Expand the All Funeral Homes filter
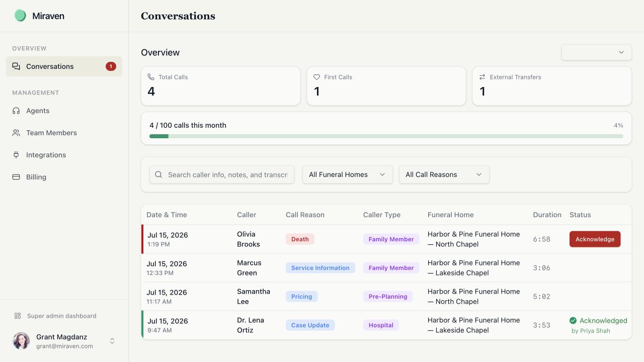Viewport: 644px width, 362px height. [347, 174]
